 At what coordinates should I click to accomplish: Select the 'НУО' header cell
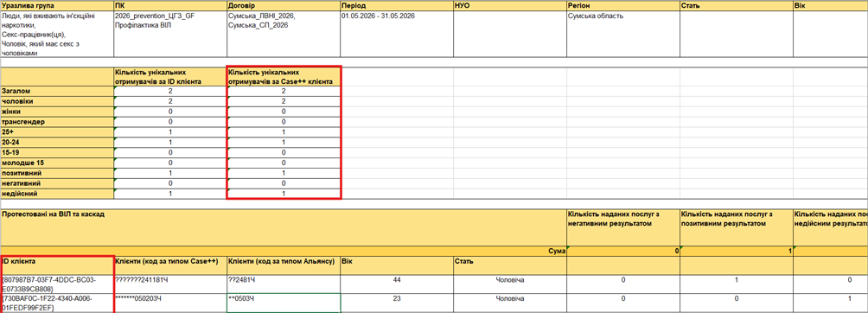point(510,5)
